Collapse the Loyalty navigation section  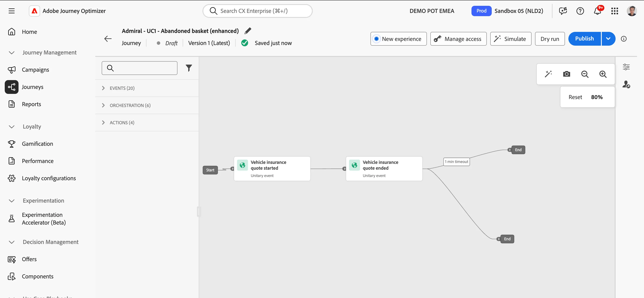(x=11, y=127)
